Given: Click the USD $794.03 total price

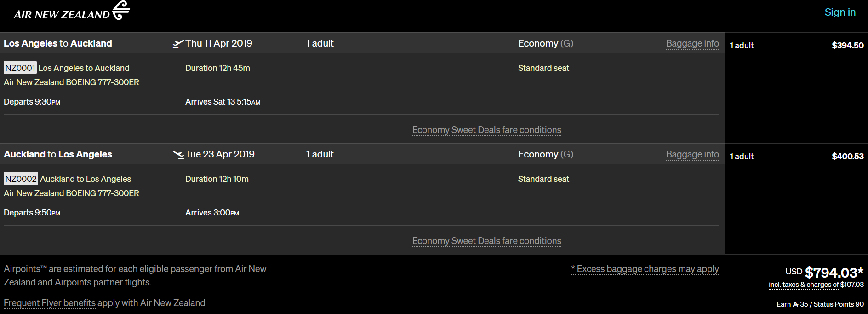Looking at the screenshot, I should 833,273.
